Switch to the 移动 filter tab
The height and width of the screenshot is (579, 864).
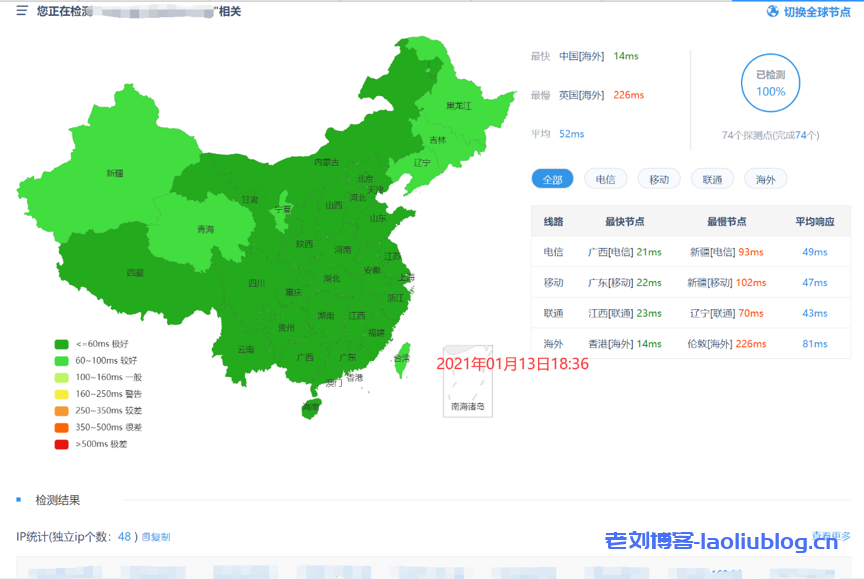tap(658, 179)
